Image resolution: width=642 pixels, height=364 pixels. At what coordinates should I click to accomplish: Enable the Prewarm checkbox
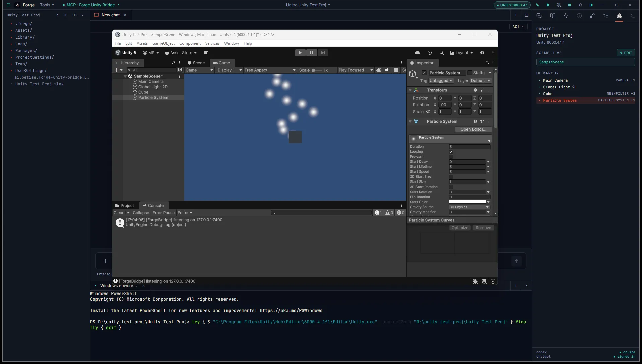(451, 157)
